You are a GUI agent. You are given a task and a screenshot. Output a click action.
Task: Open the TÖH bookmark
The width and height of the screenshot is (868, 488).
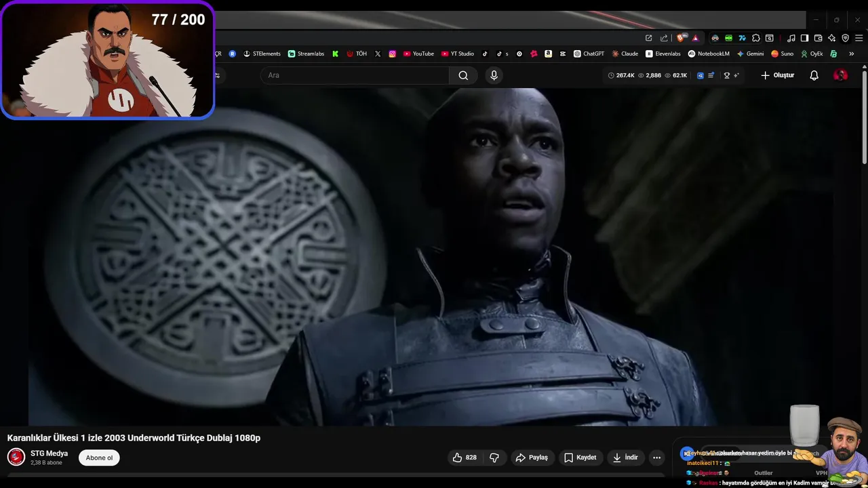357,54
